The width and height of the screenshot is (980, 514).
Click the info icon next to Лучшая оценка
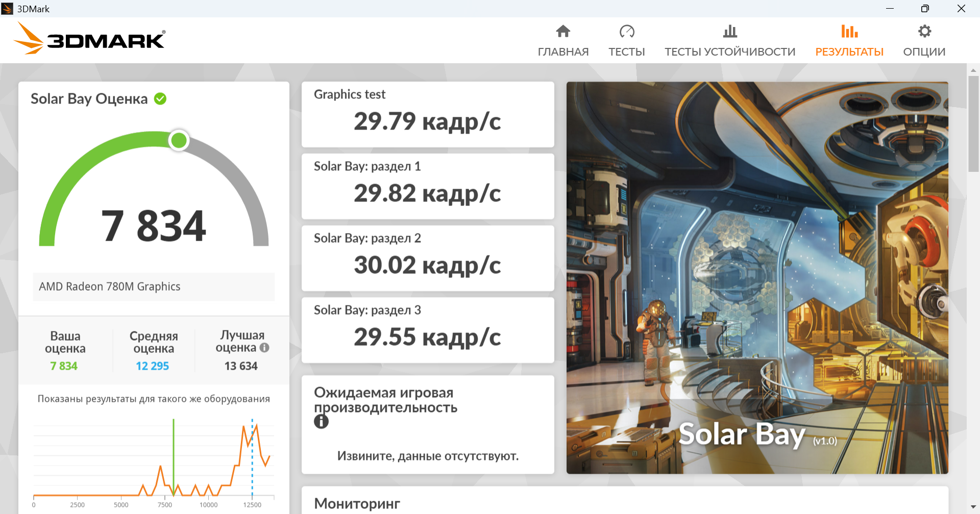coord(264,348)
